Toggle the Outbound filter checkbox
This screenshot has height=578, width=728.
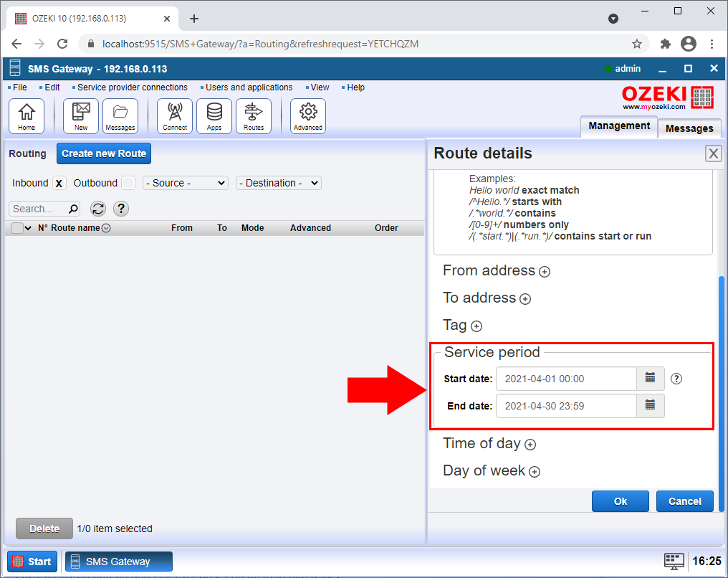click(x=128, y=183)
